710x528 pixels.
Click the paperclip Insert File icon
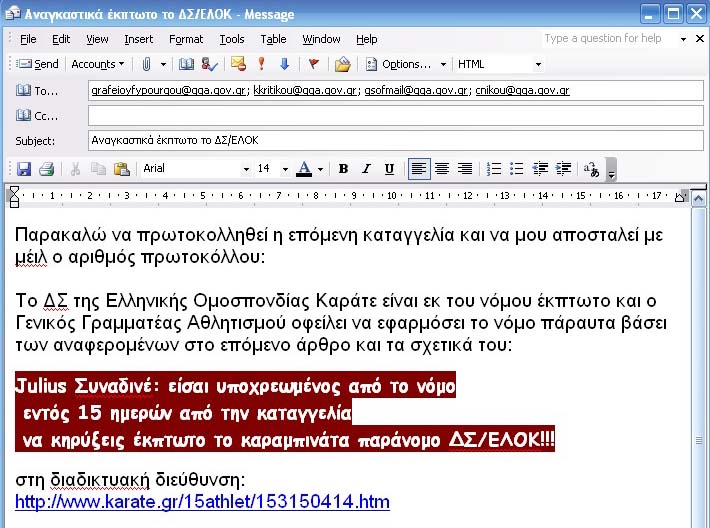[x=146, y=64]
